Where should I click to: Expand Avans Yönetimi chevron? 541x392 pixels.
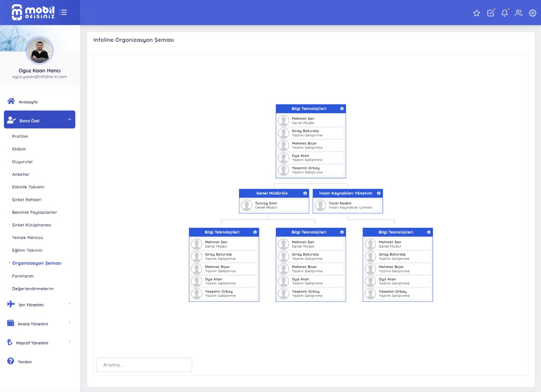pyautogui.click(x=70, y=322)
